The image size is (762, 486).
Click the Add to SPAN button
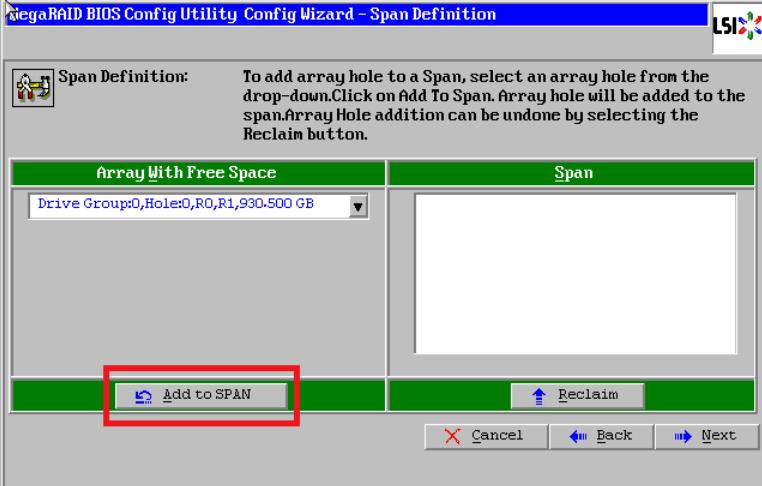pyautogui.click(x=201, y=395)
